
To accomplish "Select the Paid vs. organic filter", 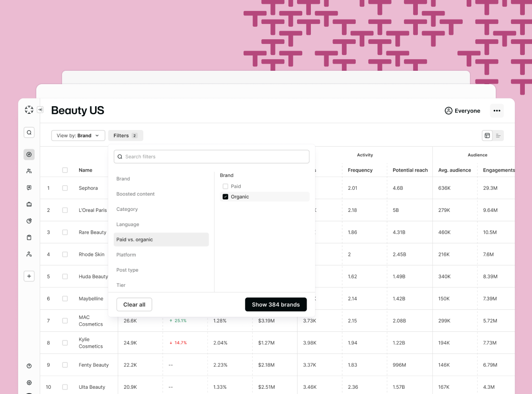I will pos(161,240).
